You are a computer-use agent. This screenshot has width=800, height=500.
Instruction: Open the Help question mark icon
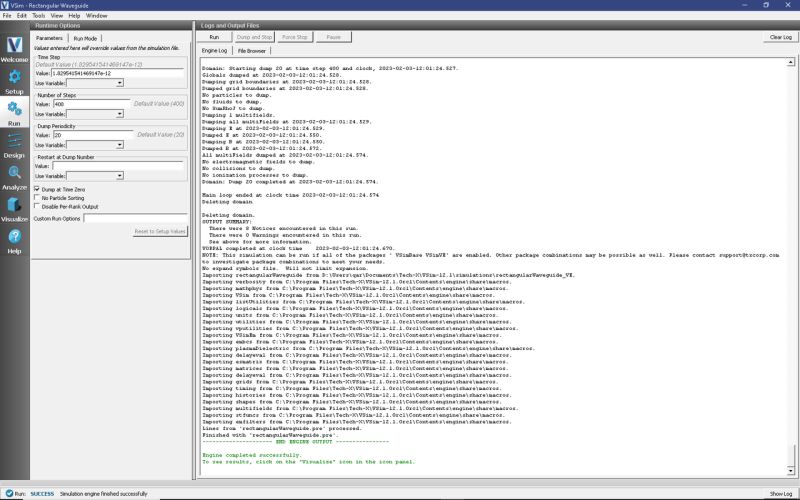pyautogui.click(x=14, y=236)
